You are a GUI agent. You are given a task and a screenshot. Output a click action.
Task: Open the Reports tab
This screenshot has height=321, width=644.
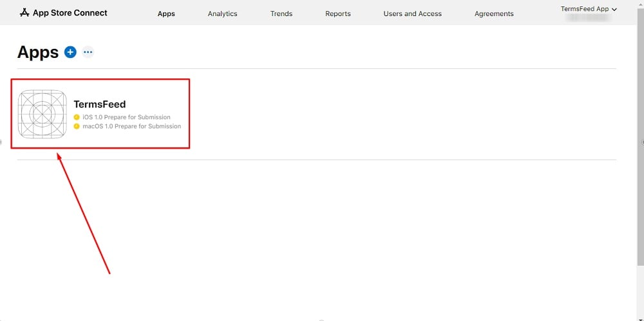click(x=338, y=14)
